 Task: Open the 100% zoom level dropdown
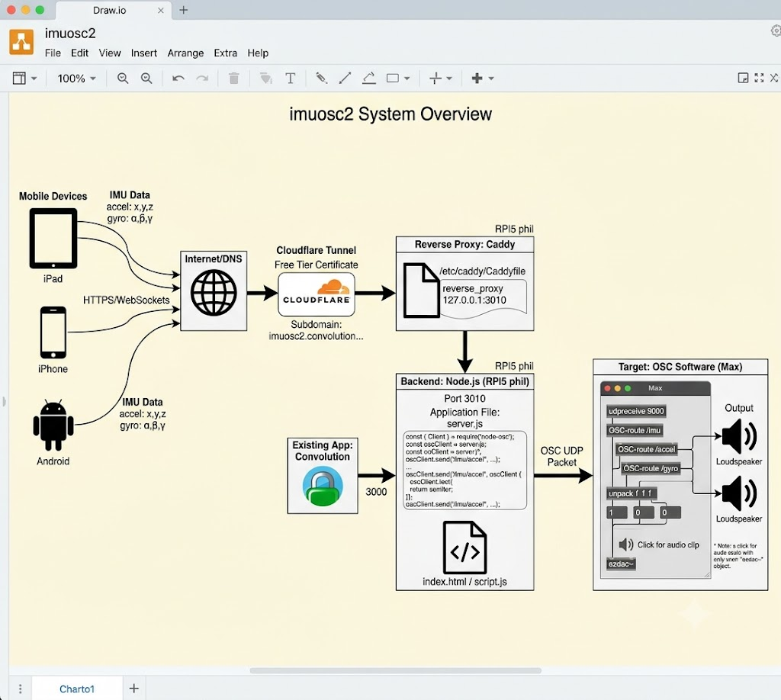[x=76, y=79]
